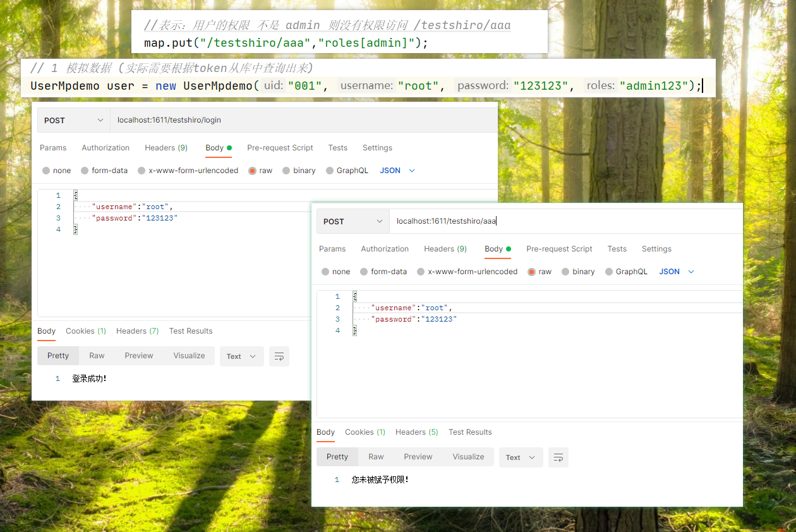Open JSON format dropdown in login request window
The height and width of the screenshot is (532, 796).
click(x=397, y=171)
